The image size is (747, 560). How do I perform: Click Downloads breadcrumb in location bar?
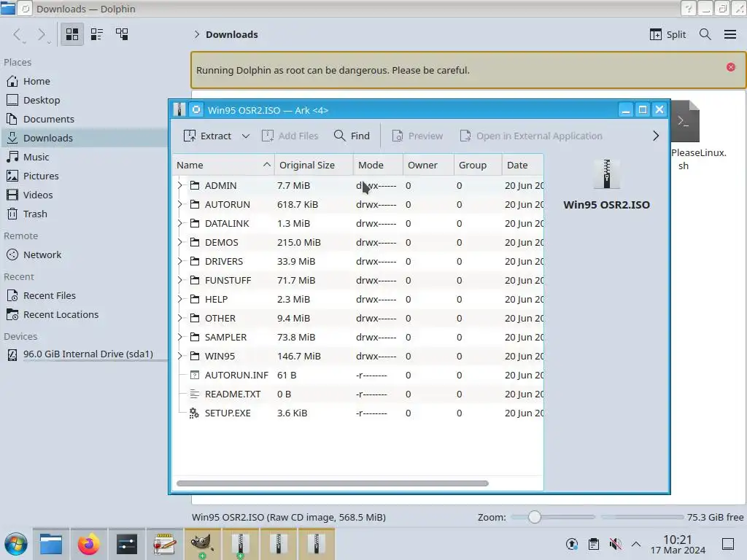pyautogui.click(x=231, y=34)
